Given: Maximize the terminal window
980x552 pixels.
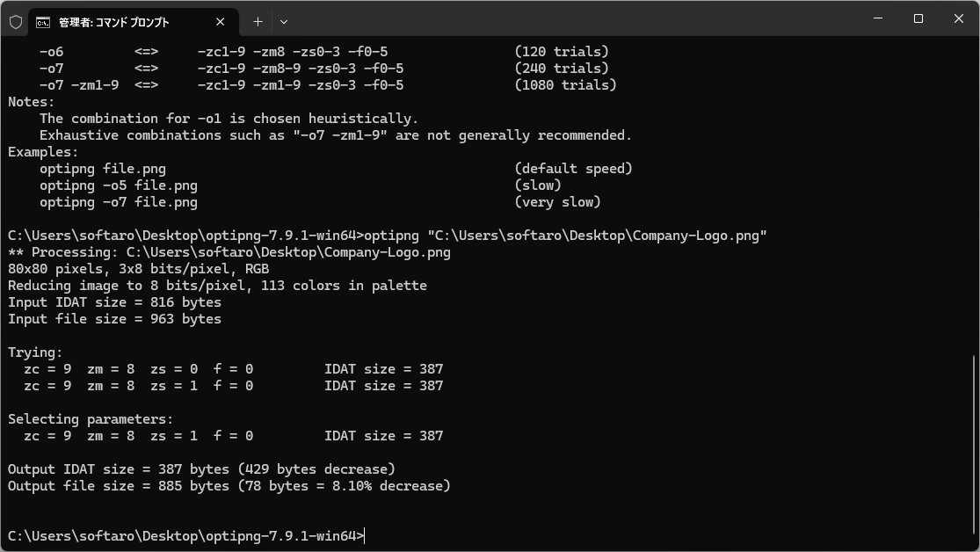Looking at the screenshot, I should [918, 18].
